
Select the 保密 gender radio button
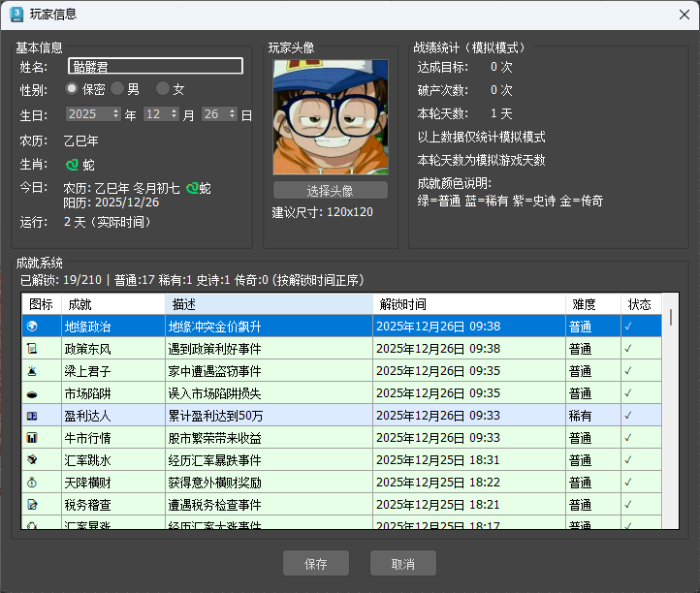[72, 89]
